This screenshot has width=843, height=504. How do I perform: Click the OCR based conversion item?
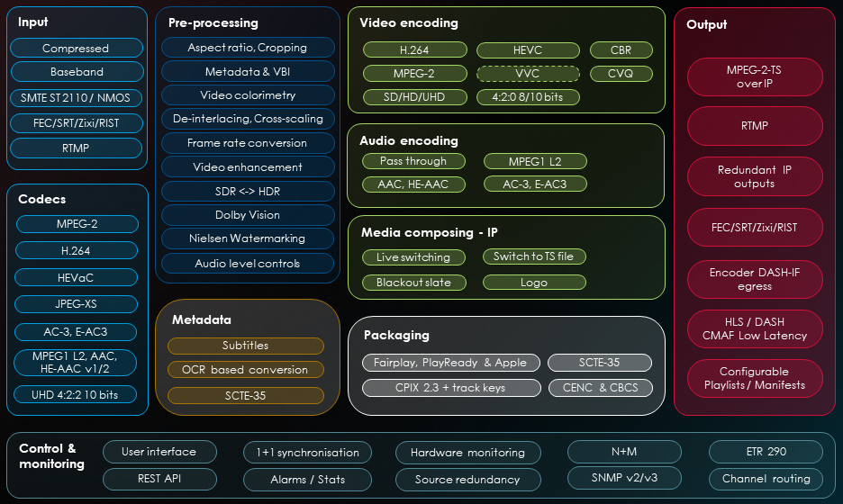pos(246,370)
